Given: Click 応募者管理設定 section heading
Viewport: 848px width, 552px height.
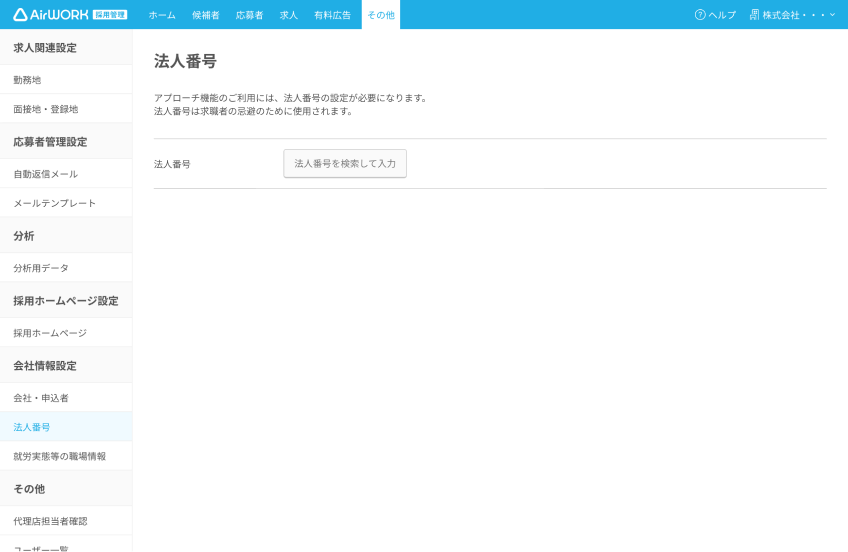Looking at the screenshot, I should pos(50,142).
